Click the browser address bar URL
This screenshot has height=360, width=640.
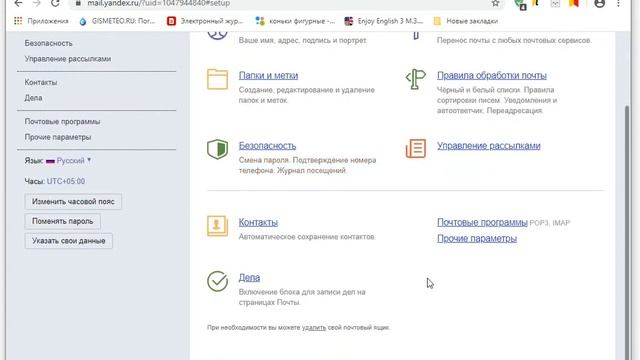pyautogui.click(x=158, y=3)
